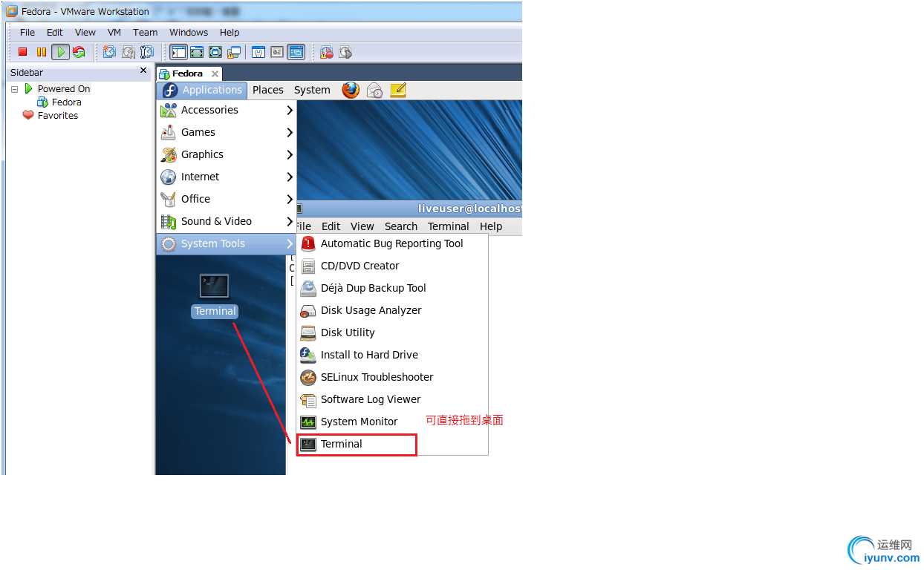The width and height of the screenshot is (924, 570).
Task: Take a snapshot using the toolbar icon
Action: tap(110, 52)
